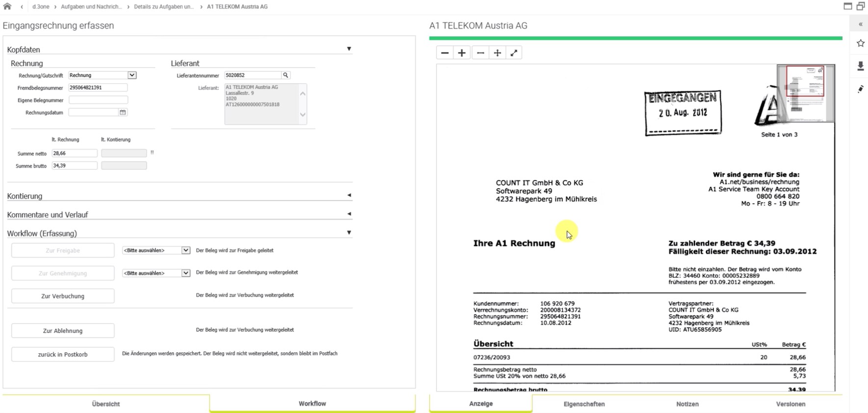868x413 pixels.
Task: Click the '07236/20093' invoice line
Action: [x=492, y=357]
